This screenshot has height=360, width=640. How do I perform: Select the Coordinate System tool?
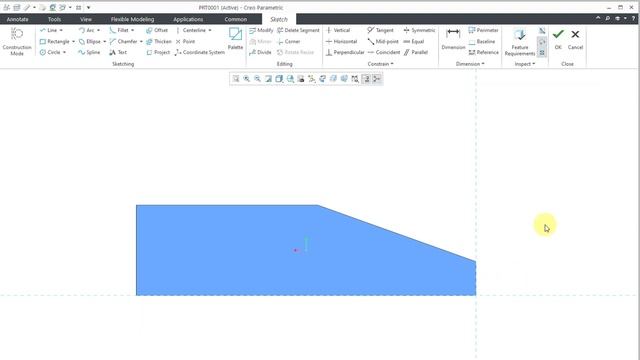200,52
